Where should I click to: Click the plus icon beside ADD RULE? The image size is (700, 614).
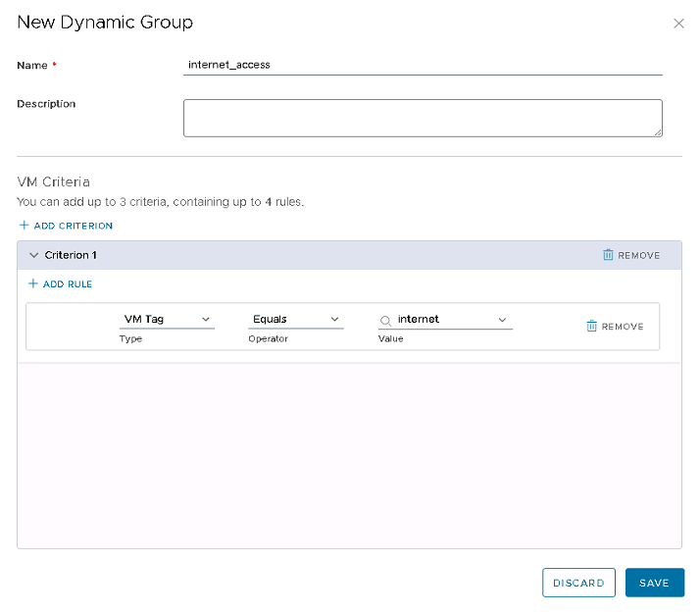click(x=32, y=284)
